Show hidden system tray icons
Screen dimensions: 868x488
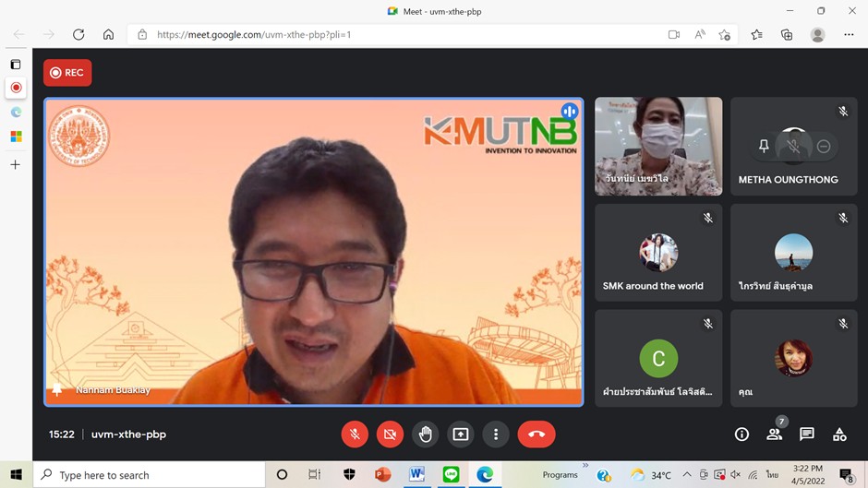tap(687, 475)
